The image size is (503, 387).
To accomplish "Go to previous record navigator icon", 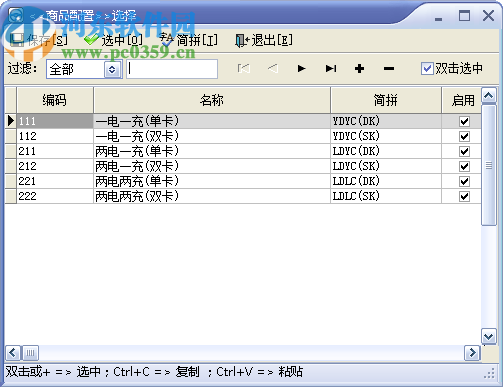I will [273, 69].
